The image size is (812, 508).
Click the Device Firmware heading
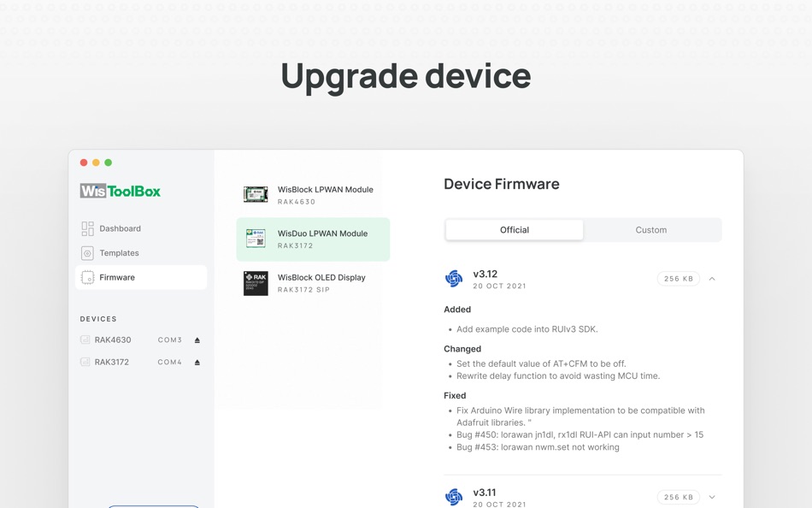pyautogui.click(x=501, y=184)
